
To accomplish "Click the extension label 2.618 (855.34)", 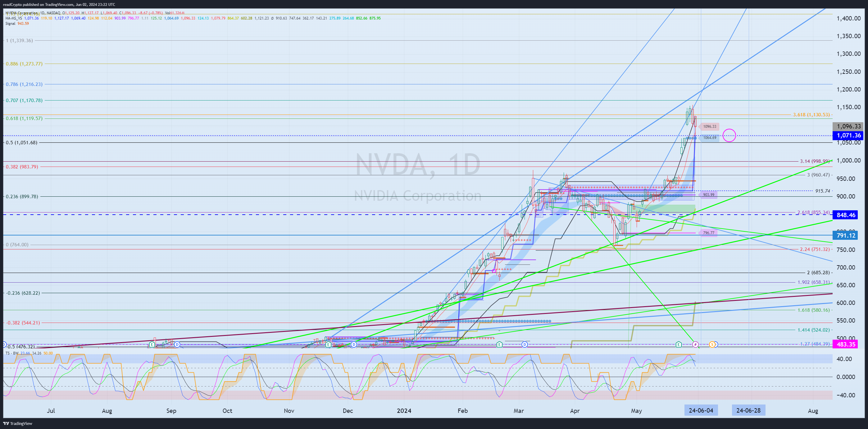I will click(x=813, y=212).
